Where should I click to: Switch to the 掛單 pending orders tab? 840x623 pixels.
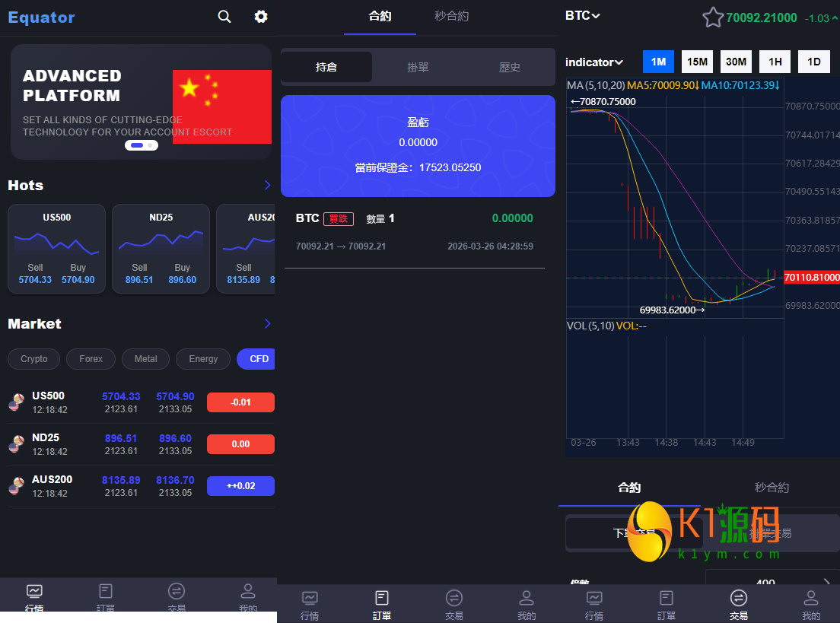418,67
